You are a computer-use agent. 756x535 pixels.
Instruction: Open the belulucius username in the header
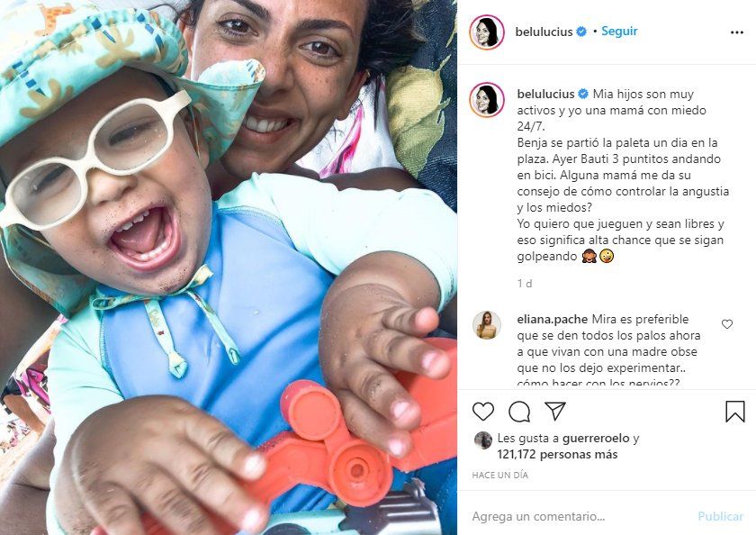(544, 32)
